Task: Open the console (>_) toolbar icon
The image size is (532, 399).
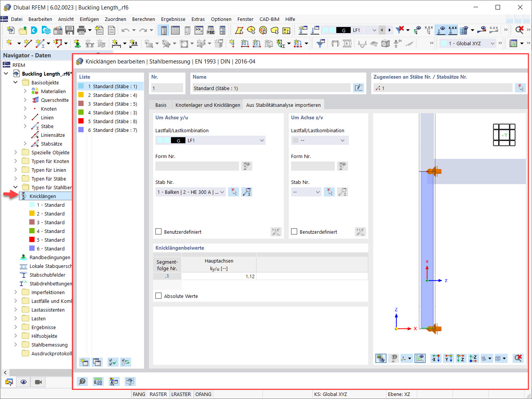Action: tap(199, 30)
